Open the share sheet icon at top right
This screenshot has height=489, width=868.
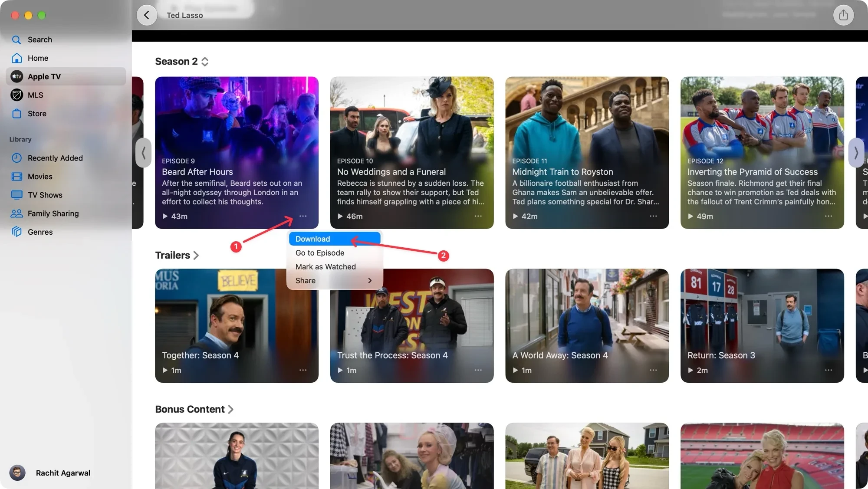click(x=843, y=15)
